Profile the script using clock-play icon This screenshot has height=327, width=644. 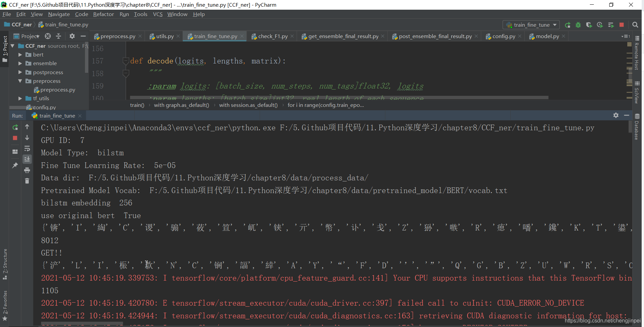click(x=600, y=25)
